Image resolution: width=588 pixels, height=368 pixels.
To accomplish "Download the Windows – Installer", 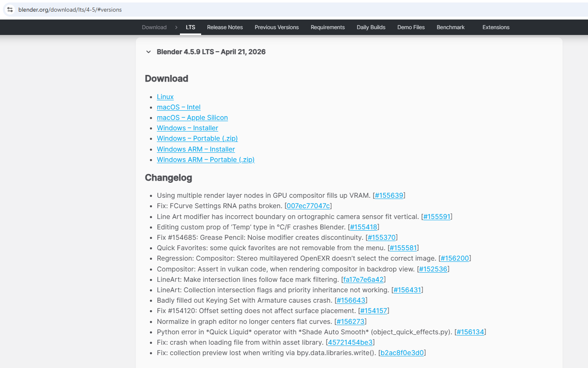I will (x=187, y=128).
